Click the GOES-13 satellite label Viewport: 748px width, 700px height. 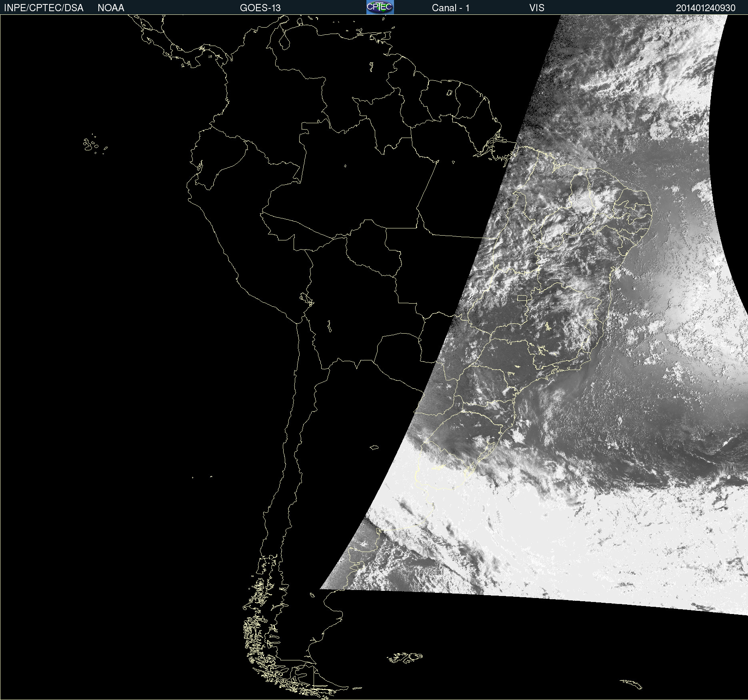(x=260, y=8)
